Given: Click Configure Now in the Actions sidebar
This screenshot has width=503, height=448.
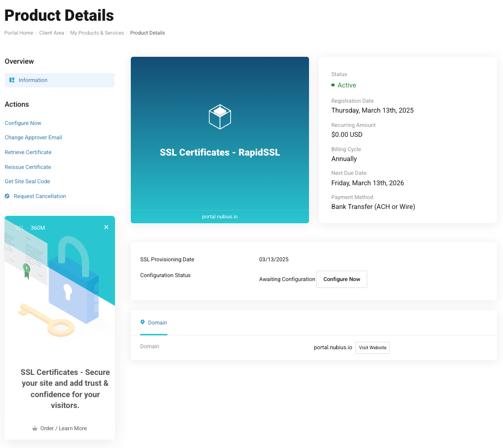Looking at the screenshot, I should coord(23,123).
